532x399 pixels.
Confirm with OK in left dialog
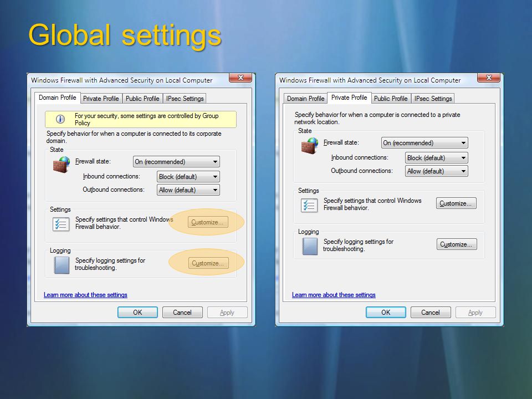138,313
